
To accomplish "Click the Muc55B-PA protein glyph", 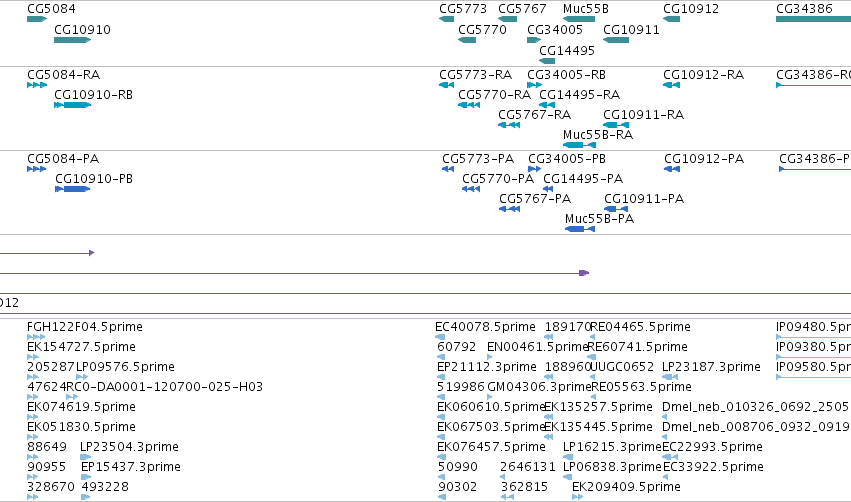I will click(580, 229).
